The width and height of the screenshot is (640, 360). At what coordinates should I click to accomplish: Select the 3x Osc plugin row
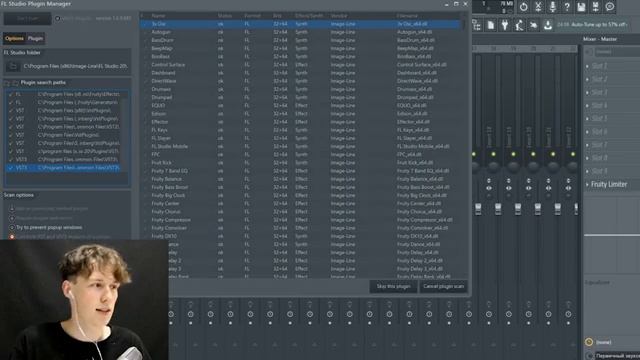(x=300, y=24)
